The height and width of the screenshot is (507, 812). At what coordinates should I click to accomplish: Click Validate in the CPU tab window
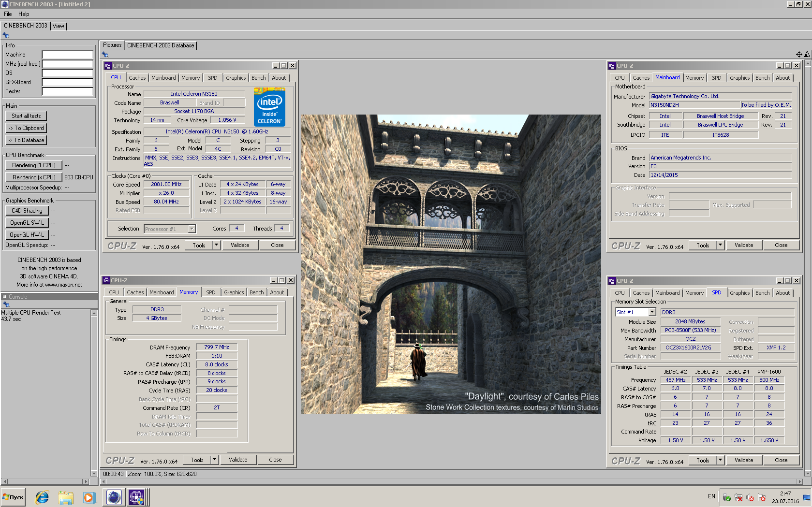coord(240,245)
